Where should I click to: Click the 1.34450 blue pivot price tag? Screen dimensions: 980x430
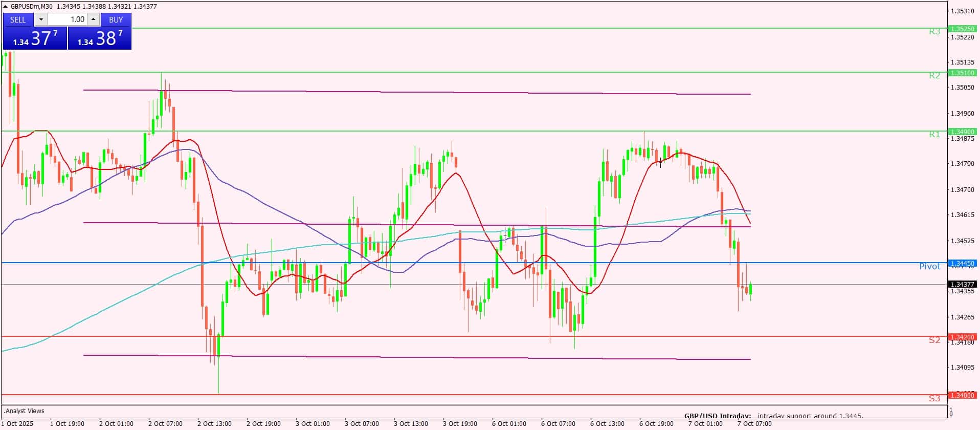coord(962,264)
